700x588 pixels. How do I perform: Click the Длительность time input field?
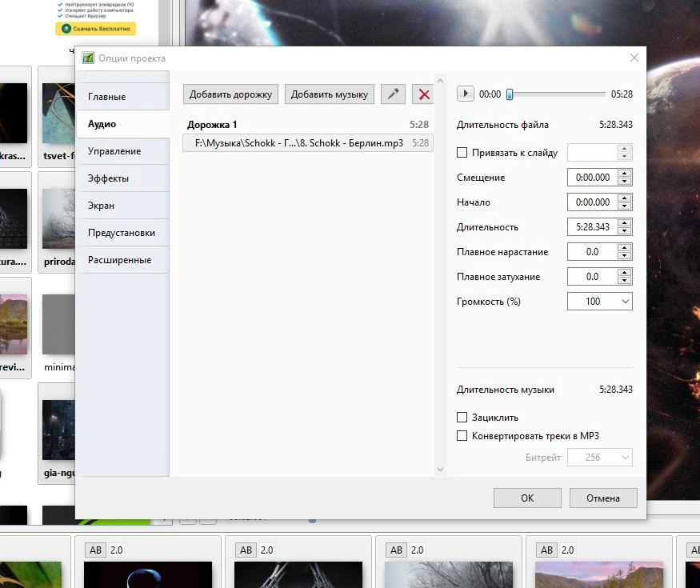593,227
